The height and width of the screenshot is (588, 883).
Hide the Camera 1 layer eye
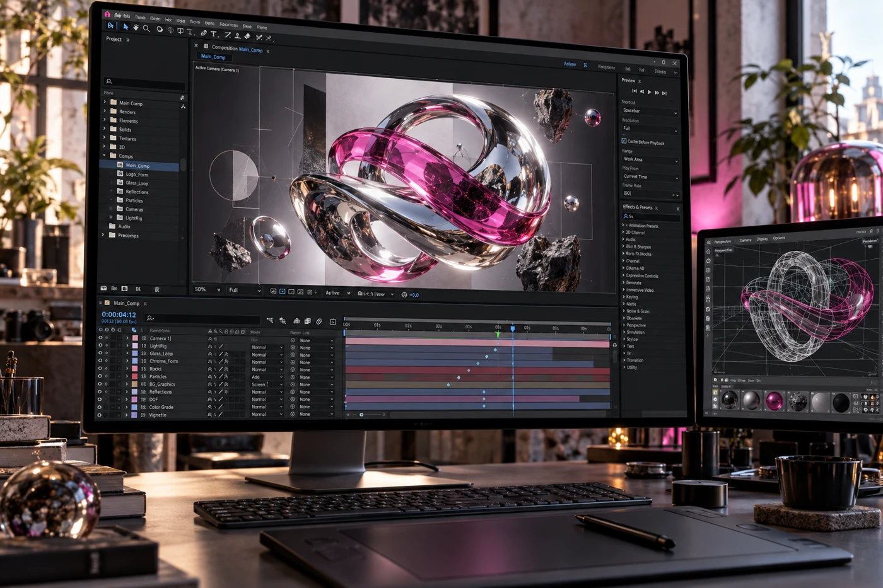tap(100, 338)
